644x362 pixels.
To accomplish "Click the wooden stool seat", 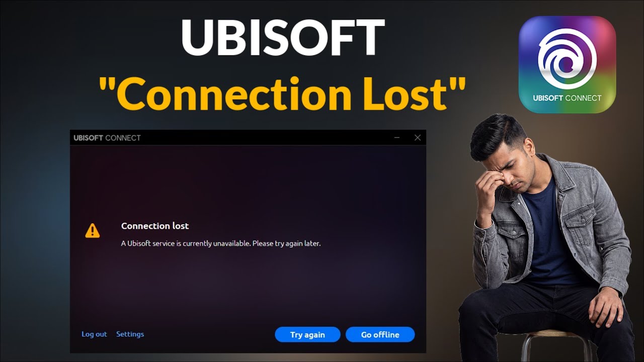I will click(553, 334).
